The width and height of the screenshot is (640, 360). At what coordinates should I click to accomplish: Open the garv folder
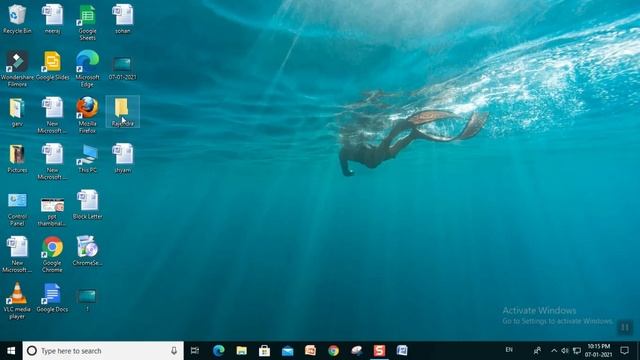(17, 112)
